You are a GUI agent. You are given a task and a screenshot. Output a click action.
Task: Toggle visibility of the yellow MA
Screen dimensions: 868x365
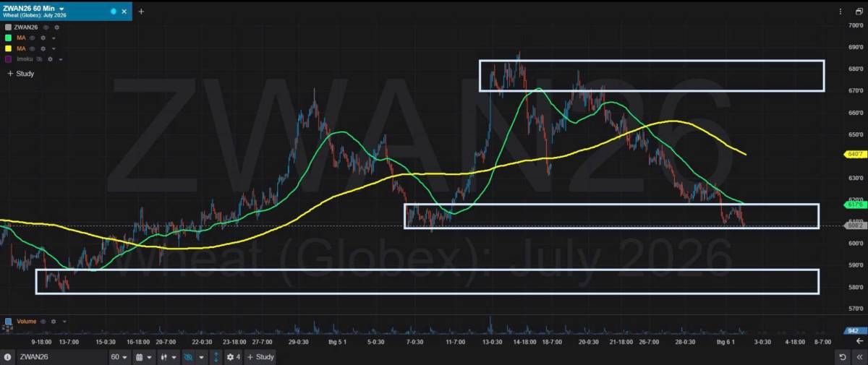pyautogui.click(x=33, y=48)
